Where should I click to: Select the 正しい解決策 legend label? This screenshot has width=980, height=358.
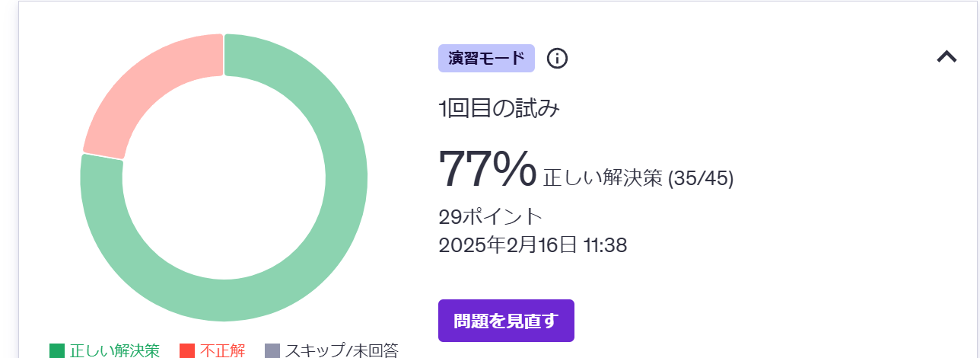[x=115, y=350]
